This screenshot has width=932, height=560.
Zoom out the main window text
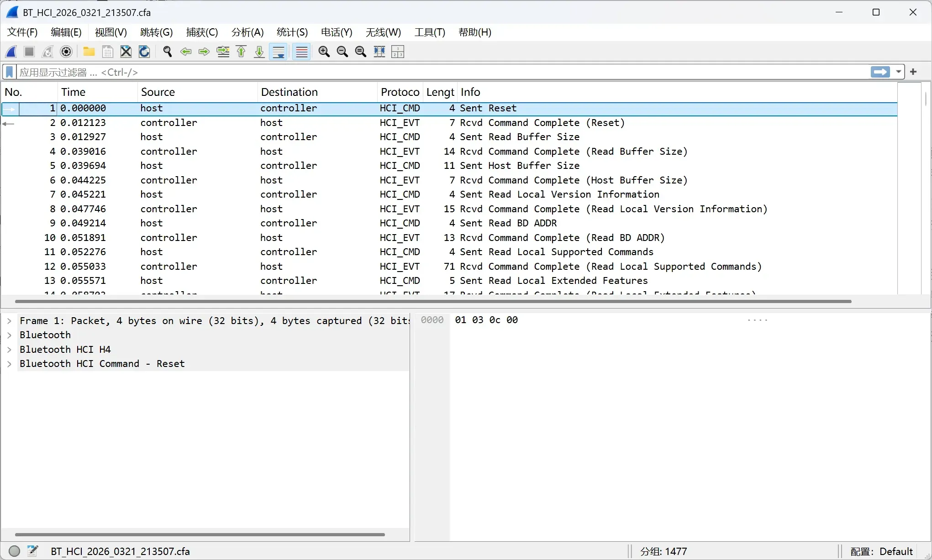pos(342,52)
